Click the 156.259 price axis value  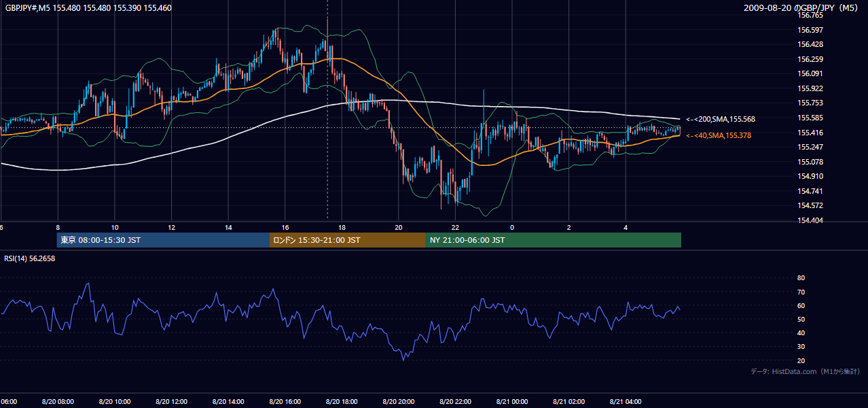pos(810,59)
